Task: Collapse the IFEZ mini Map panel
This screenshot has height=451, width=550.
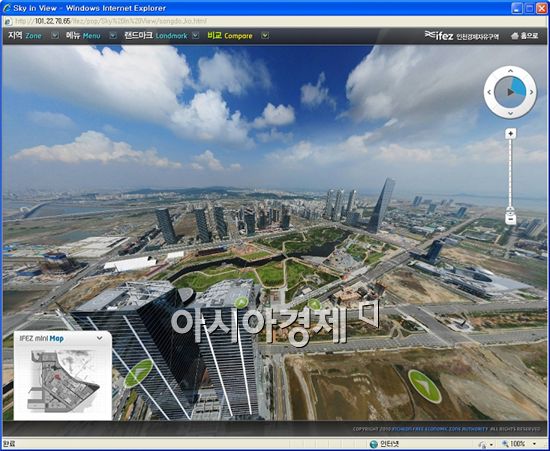Action: (x=100, y=338)
